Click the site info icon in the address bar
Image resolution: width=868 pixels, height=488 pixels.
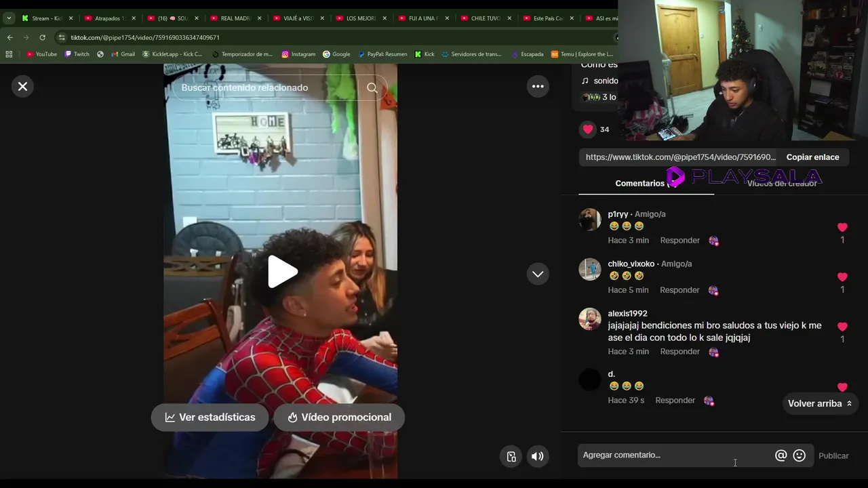(62, 37)
